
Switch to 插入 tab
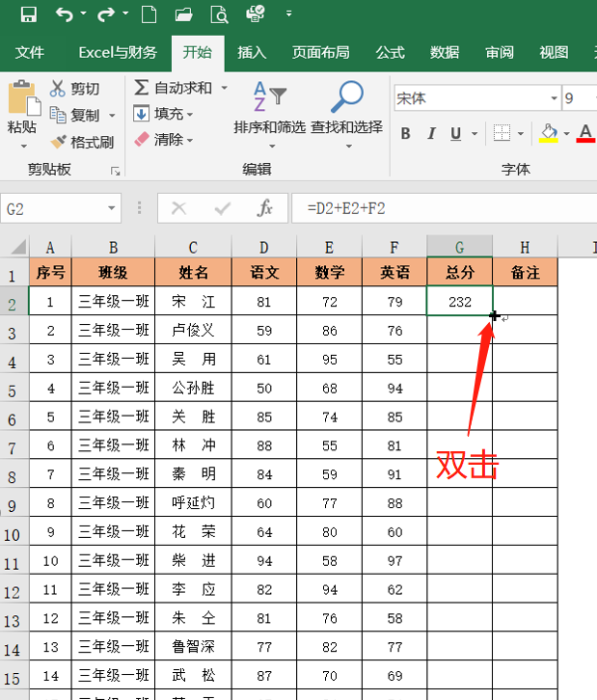(252, 53)
